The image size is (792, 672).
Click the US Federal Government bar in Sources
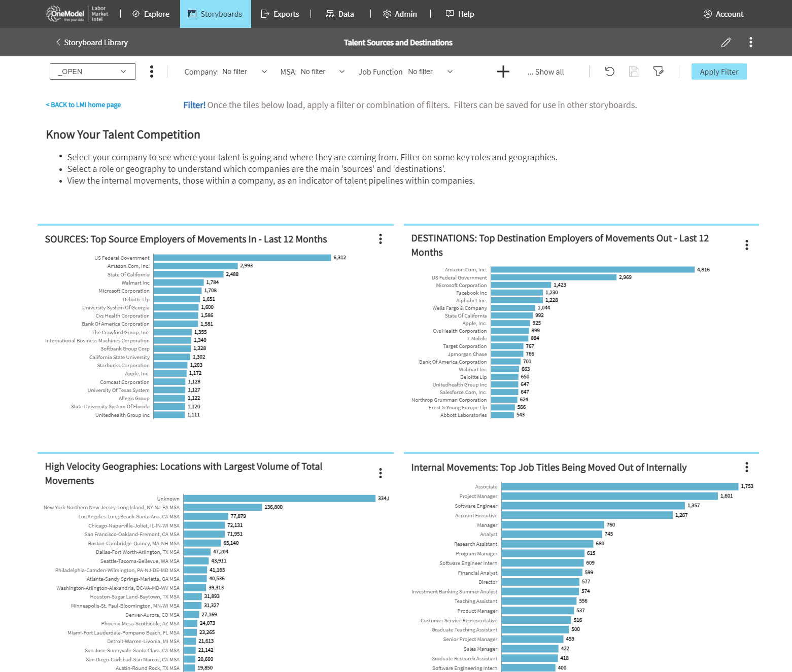coord(243,258)
